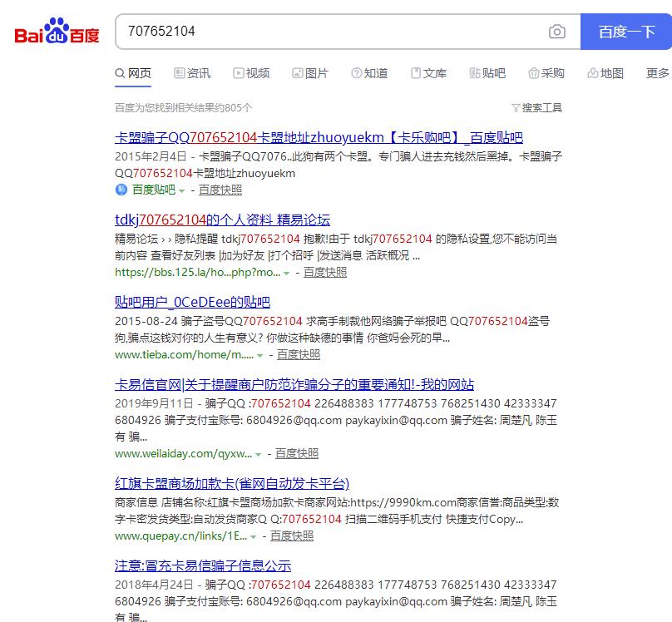Click snippet text dated 2015-08-24
Screen dimensions: 672x622
[333, 329]
